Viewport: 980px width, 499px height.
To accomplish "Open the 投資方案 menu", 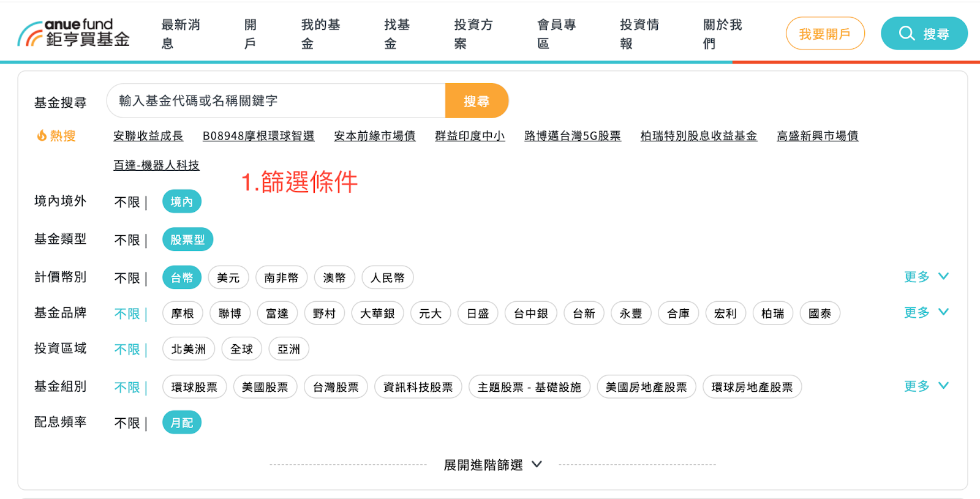I will (x=473, y=34).
